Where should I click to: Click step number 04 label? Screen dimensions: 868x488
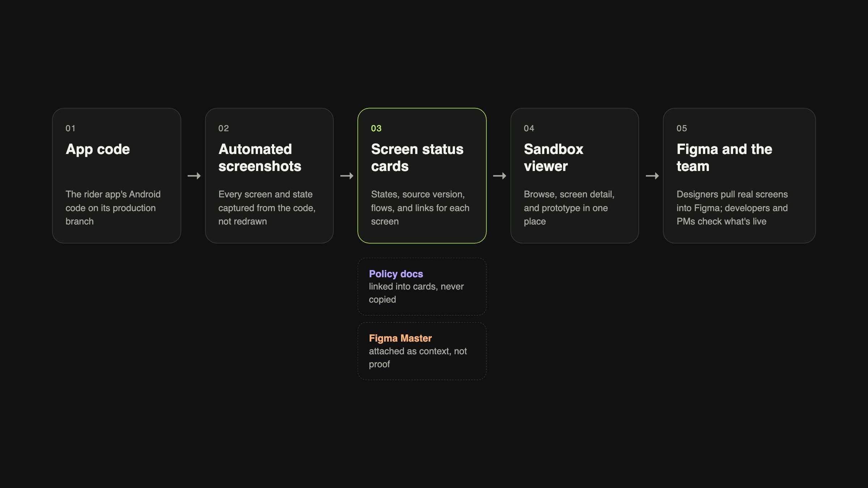tap(529, 128)
